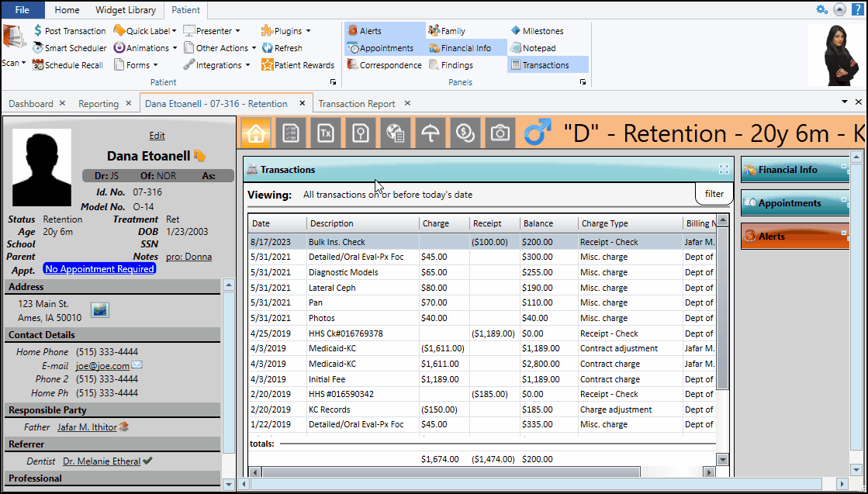Expand the Quick Label dropdown
Screen dimensions: 868x494
pos(145,31)
